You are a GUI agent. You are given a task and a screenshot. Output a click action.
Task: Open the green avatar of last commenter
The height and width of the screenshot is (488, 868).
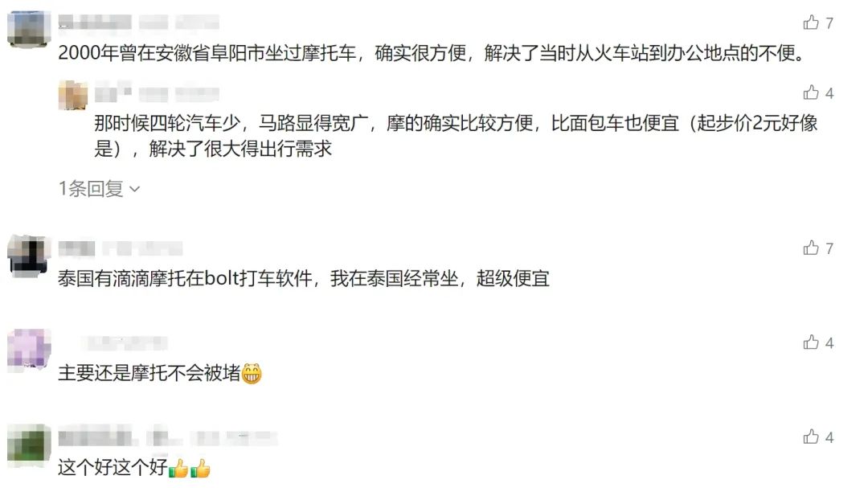(29, 445)
